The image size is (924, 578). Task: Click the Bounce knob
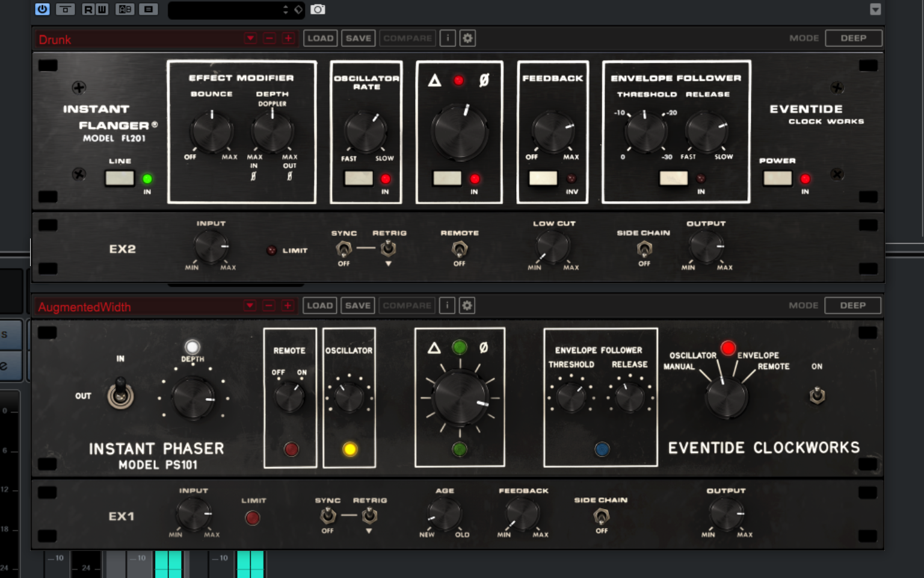pyautogui.click(x=212, y=132)
